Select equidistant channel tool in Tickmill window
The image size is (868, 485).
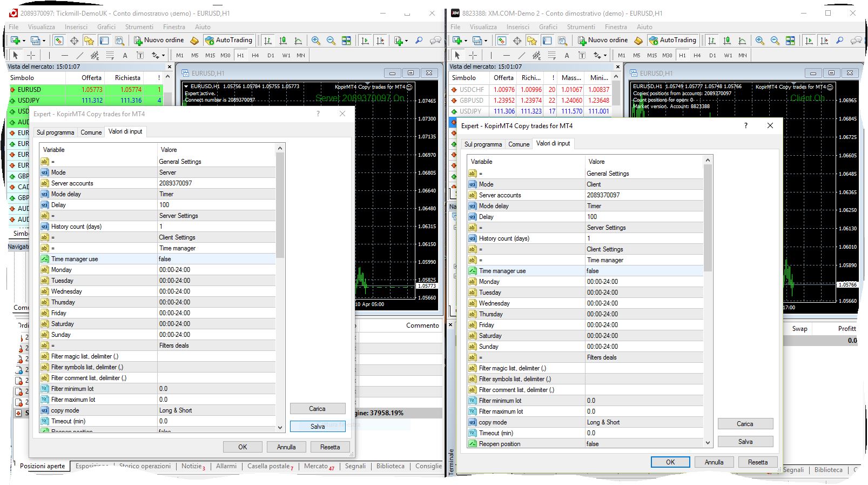(x=95, y=55)
